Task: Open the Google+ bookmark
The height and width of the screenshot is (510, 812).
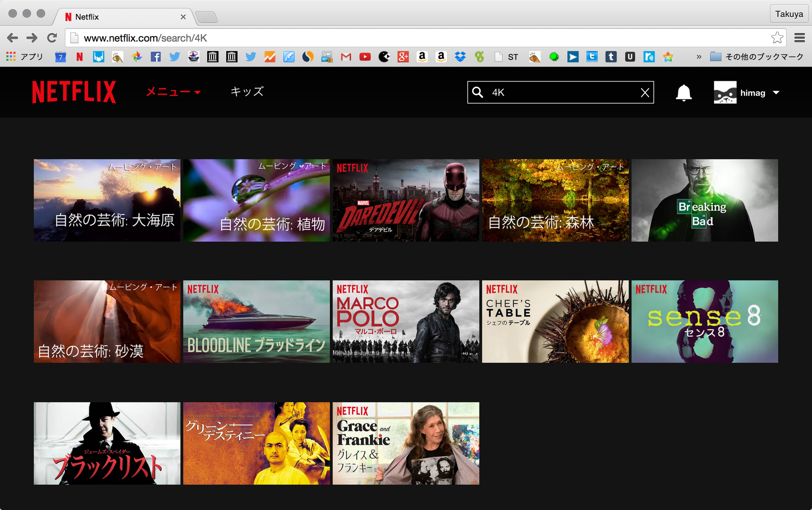Action: click(403, 57)
